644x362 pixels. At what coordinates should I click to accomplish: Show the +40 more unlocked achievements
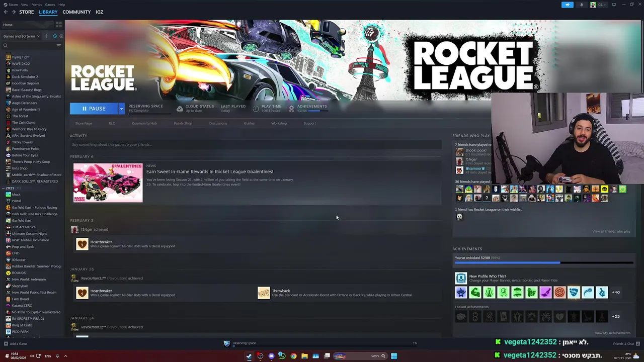616,292
